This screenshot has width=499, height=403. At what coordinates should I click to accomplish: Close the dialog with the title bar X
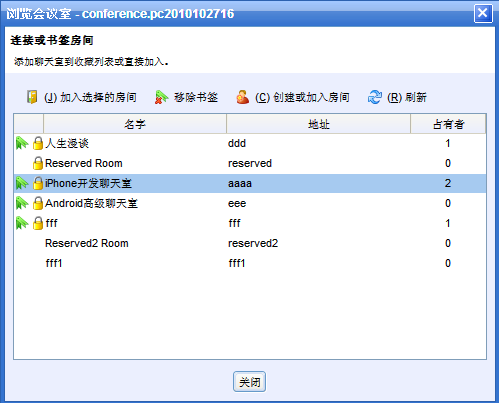[483, 13]
